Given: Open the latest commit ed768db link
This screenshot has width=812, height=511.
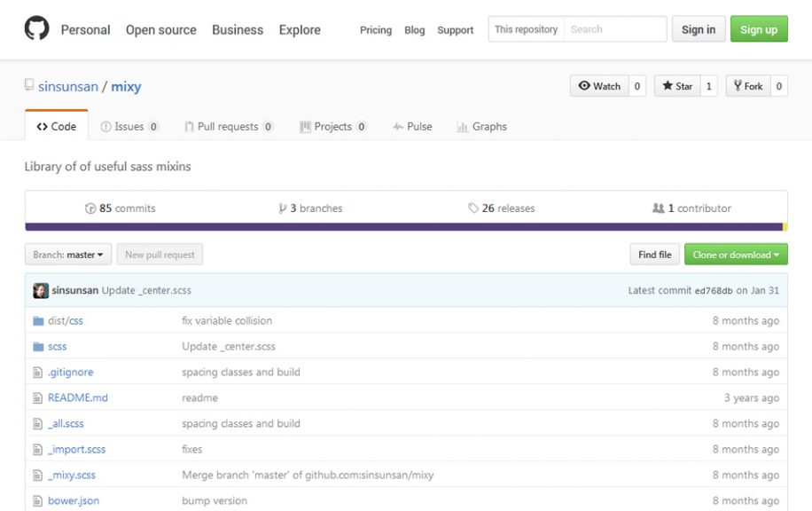Looking at the screenshot, I should (714, 291).
